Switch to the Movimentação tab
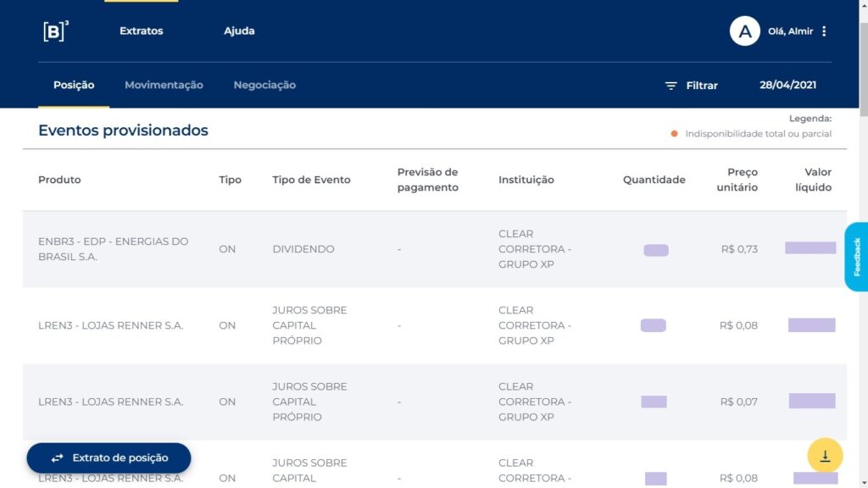The width and height of the screenshot is (868, 488). [164, 85]
